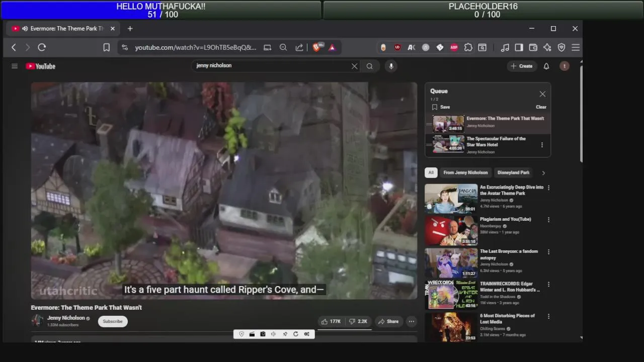Take a screenshot with the floating camera icon
This screenshot has height=362, width=644.
[x=263, y=334]
